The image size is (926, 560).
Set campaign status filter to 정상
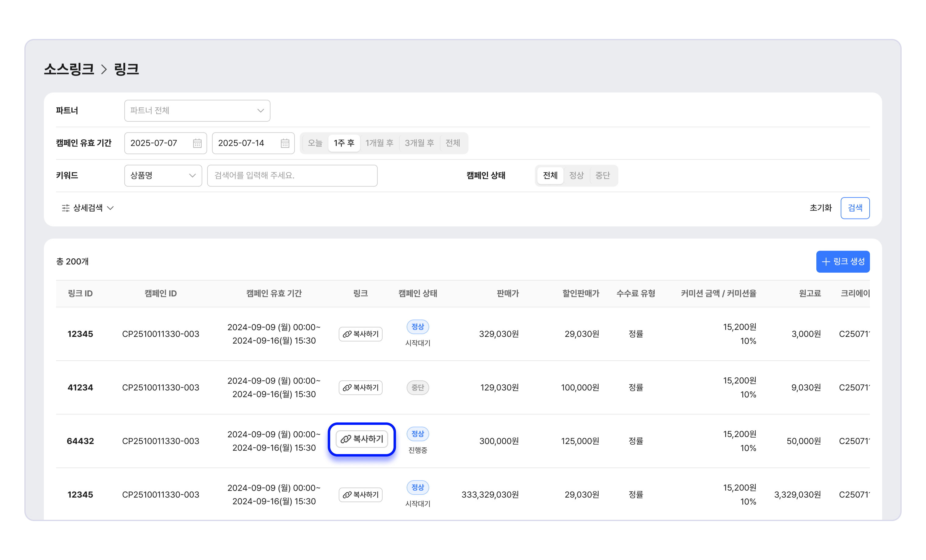coord(576,175)
